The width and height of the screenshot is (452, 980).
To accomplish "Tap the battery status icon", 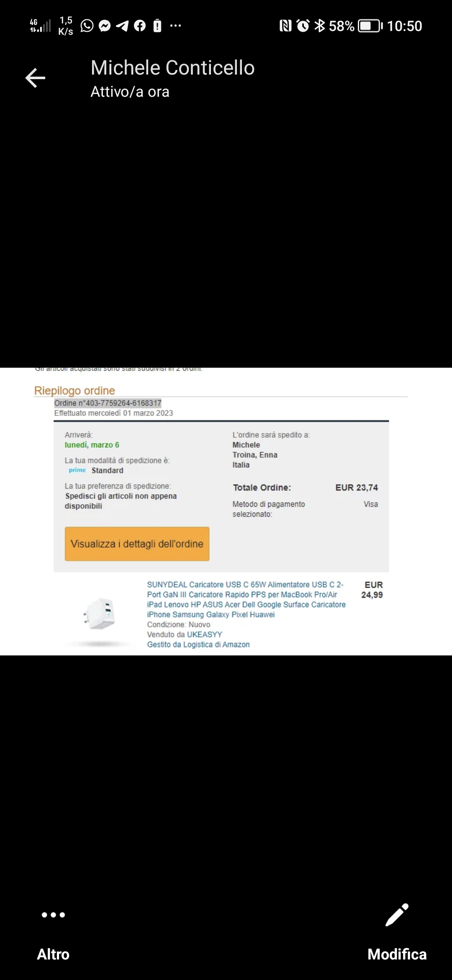I will pos(370,26).
